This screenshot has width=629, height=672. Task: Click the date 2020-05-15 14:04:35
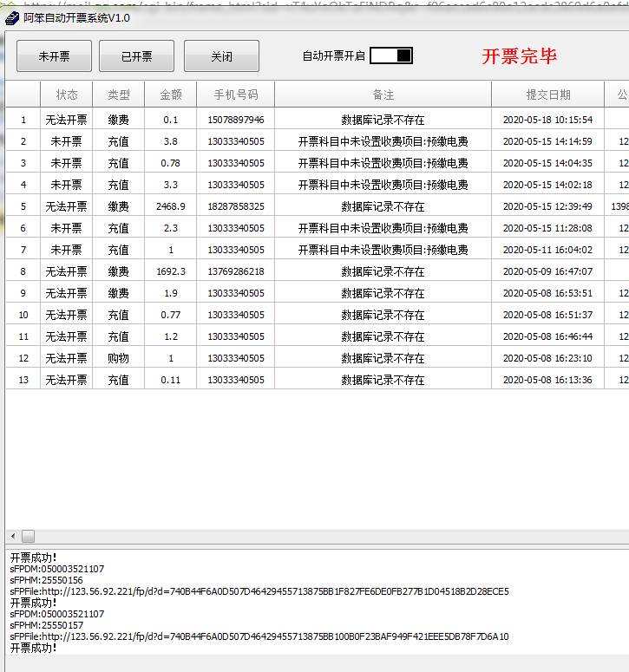(x=547, y=163)
